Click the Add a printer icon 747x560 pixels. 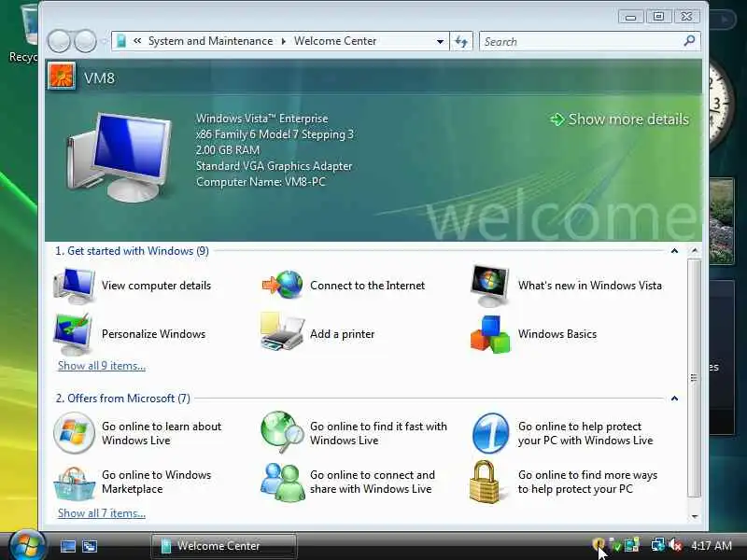click(282, 332)
